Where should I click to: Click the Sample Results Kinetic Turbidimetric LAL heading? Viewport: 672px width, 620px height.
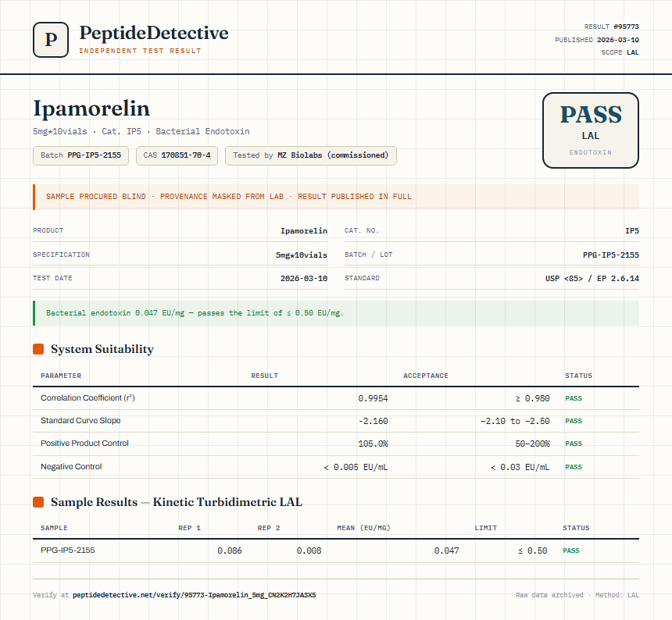(177, 502)
